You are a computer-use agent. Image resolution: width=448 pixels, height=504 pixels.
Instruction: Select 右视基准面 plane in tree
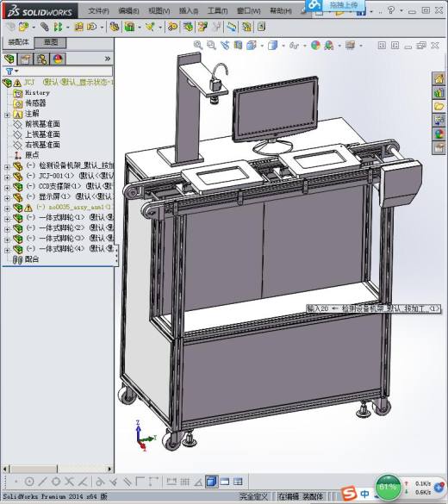(37, 145)
